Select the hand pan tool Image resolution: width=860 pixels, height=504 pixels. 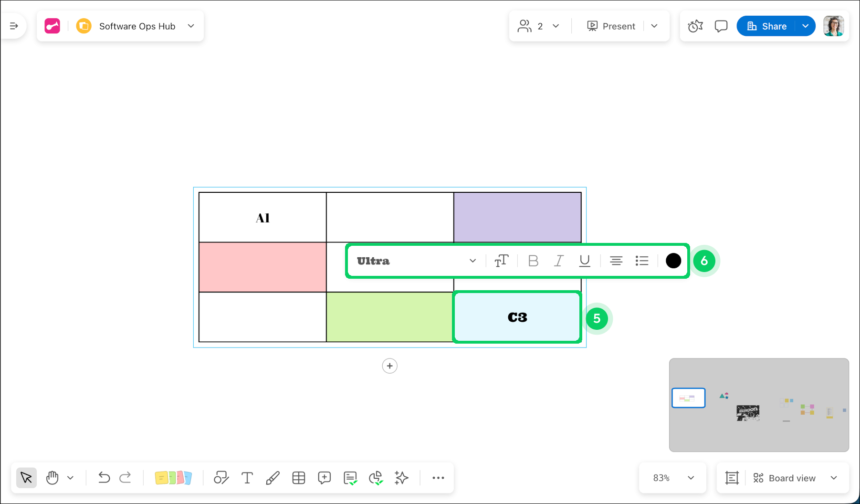click(52, 478)
